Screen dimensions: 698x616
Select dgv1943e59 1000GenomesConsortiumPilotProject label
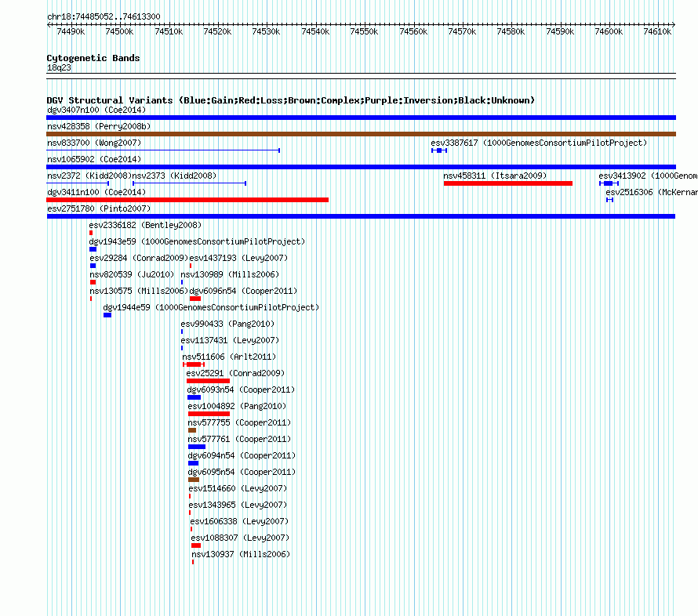coord(197,241)
